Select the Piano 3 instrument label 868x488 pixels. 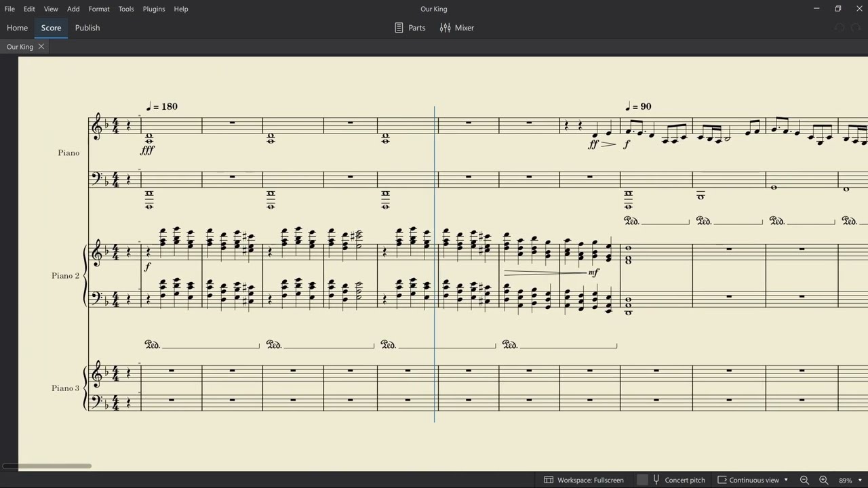(66, 388)
